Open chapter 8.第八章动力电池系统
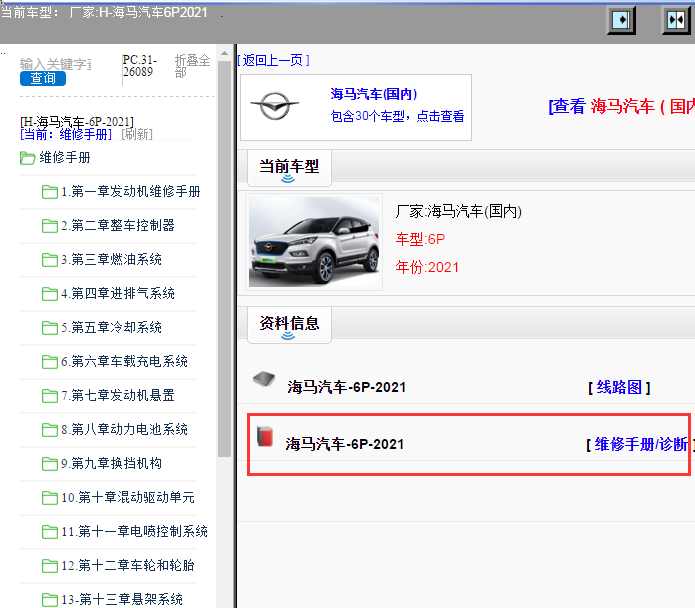This screenshot has width=695, height=608. click(x=125, y=429)
